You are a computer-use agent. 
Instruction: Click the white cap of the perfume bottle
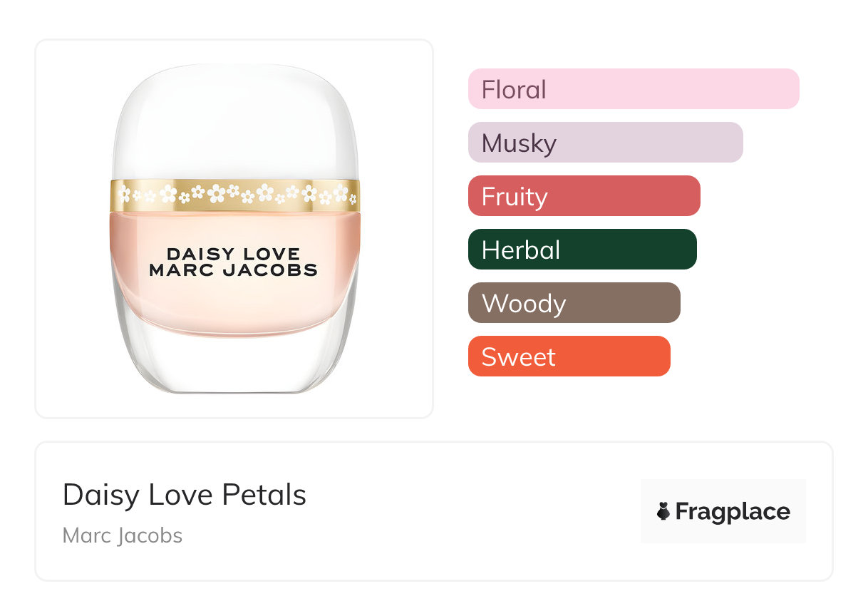(234, 121)
